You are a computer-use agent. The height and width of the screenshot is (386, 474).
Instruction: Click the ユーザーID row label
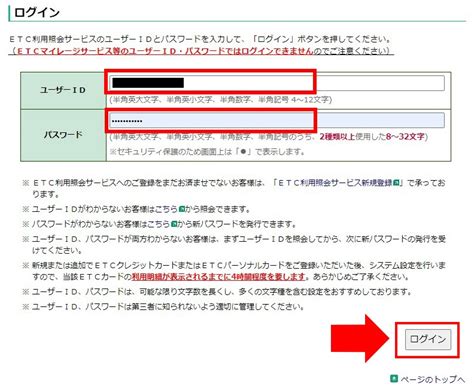[63, 90]
